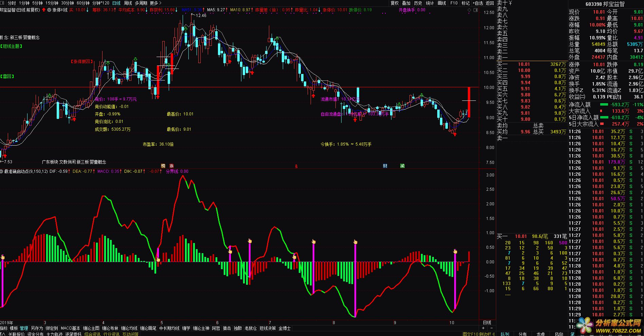Select the 金博士 template
Screen dimensions: 644x336
pyautogui.click(x=285, y=328)
